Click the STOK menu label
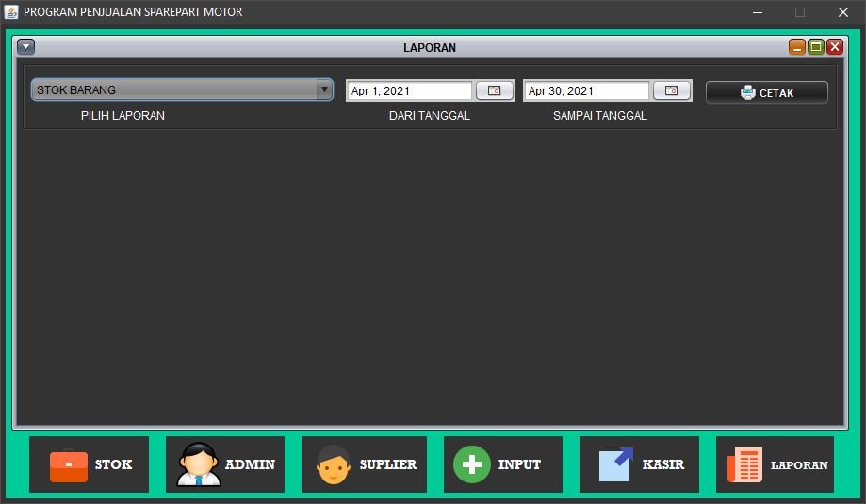866x504 pixels. coord(113,464)
